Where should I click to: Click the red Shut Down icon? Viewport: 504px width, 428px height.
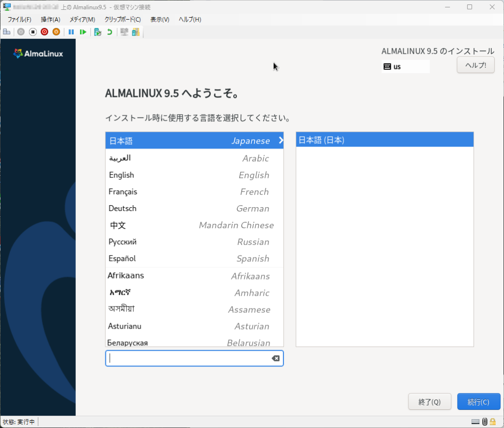click(44, 32)
